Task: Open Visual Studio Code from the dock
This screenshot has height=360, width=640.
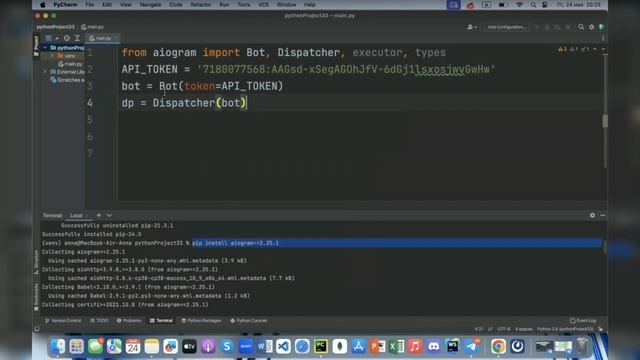Action: point(283,346)
